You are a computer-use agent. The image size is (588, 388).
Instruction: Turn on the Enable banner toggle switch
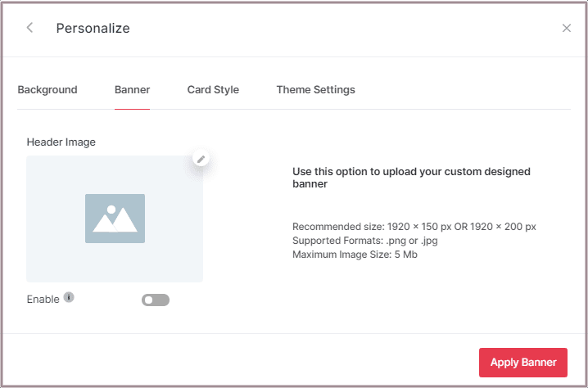coord(156,300)
